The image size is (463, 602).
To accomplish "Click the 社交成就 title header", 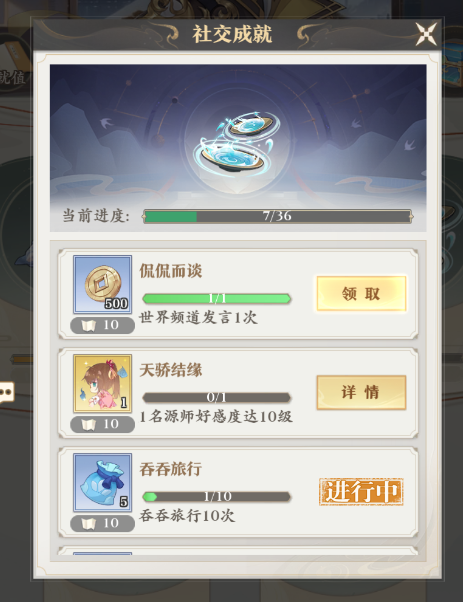I will [232, 34].
